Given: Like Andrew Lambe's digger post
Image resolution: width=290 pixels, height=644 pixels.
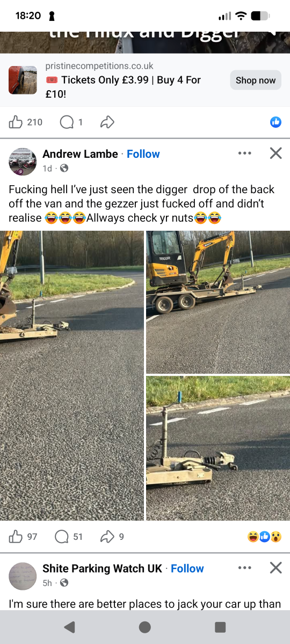Looking at the screenshot, I should click(x=23, y=536).
